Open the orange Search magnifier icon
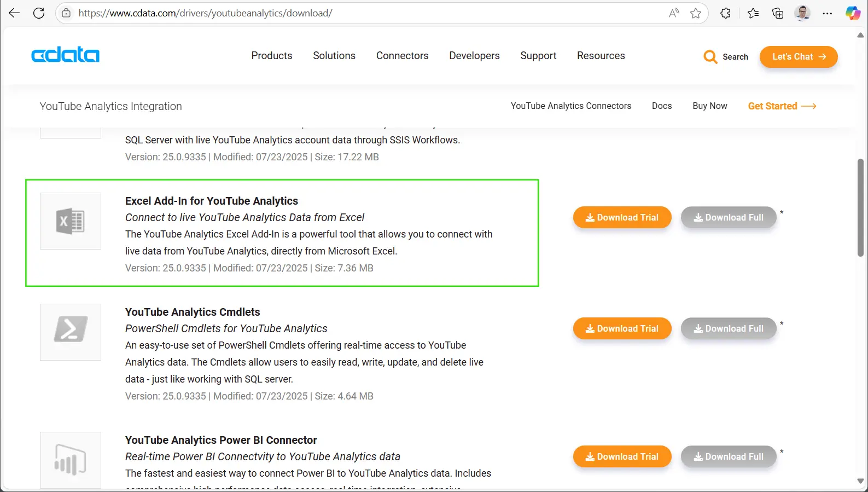The image size is (868, 492). (710, 57)
